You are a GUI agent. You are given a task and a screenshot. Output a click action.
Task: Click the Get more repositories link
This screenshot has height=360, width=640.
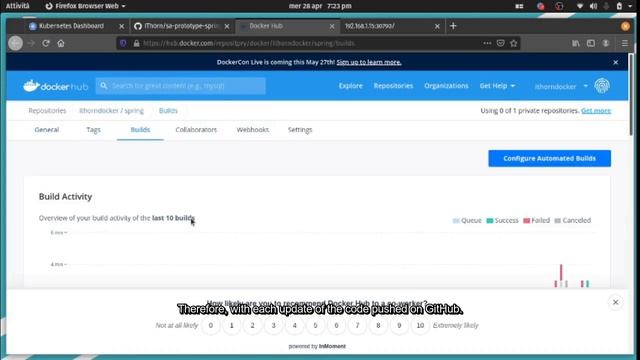[x=596, y=111]
